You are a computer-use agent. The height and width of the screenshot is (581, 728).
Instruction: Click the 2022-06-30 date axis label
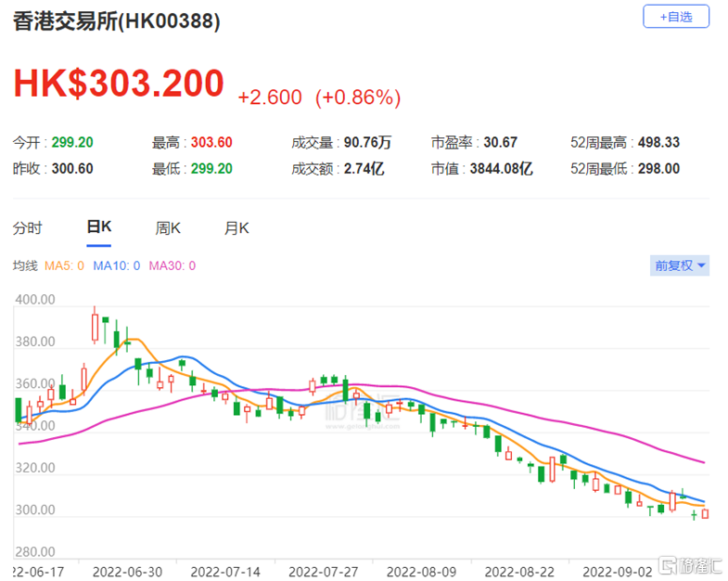click(127, 572)
